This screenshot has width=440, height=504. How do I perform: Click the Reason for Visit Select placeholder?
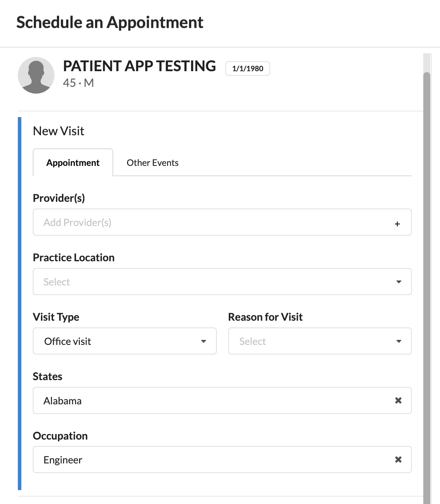pyautogui.click(x=252, y=341)
